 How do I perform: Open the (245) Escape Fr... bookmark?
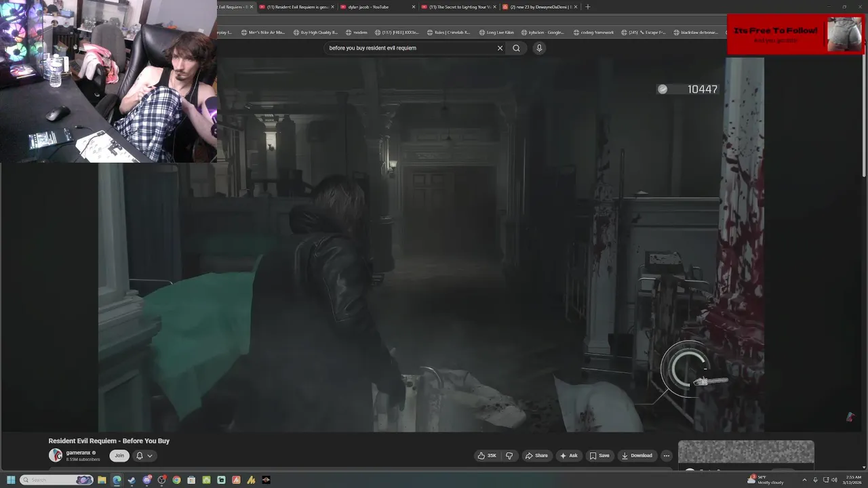pos(644,33)
